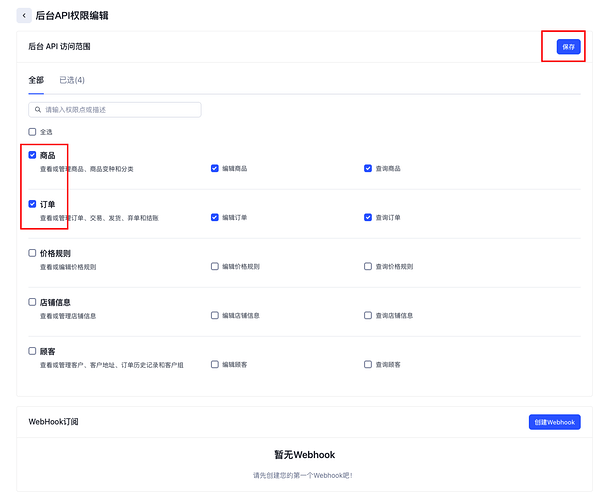The height and width of the screenshot is (500, 601).
Task: Save with the 保存 button
Action: (568, 47)
